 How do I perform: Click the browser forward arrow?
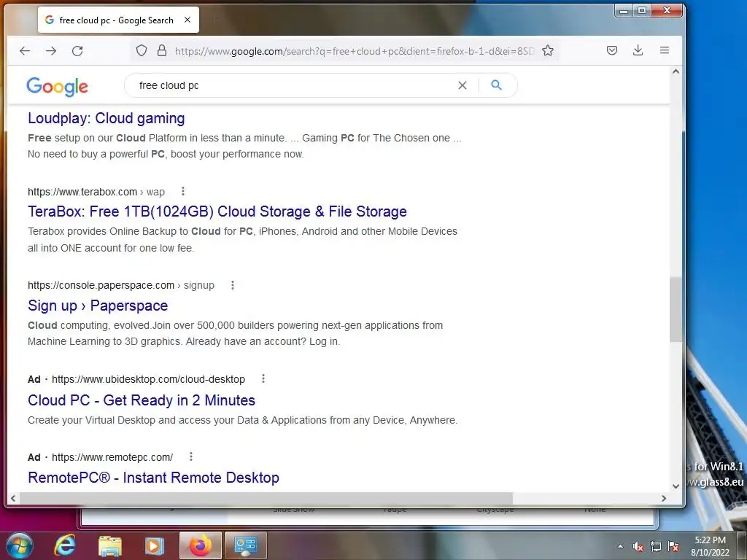(51, 50)
